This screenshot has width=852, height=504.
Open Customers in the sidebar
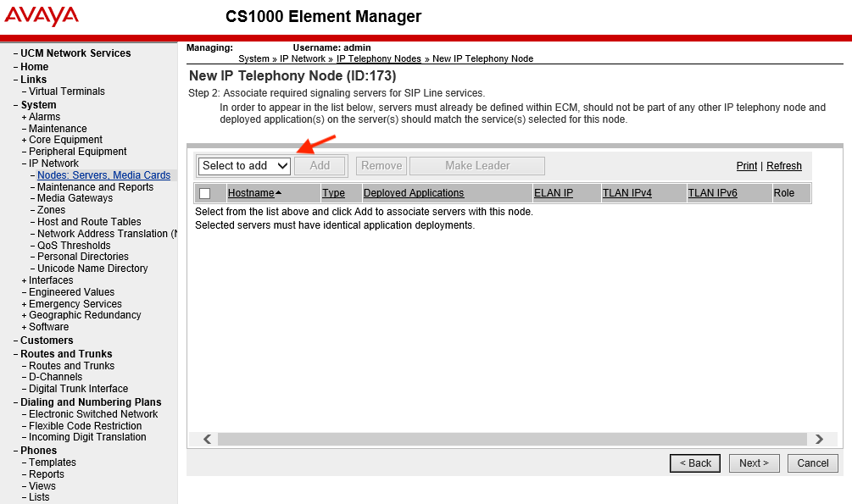(x=47, y=341)
